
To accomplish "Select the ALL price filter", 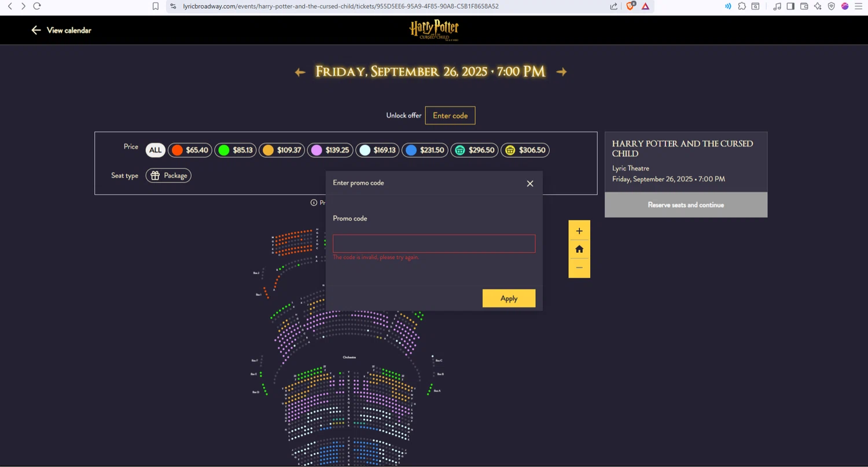I will pyautogui.click(x=155, y=150).
